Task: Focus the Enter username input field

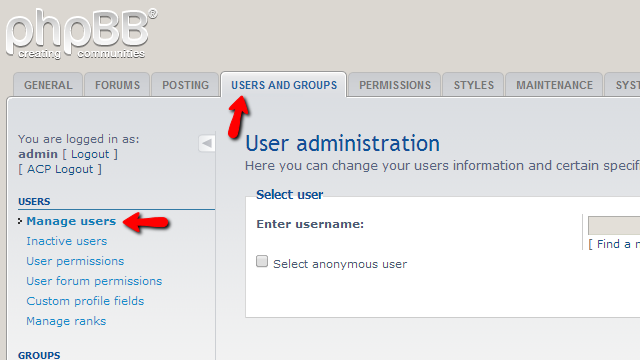Action: tap(614, 226)
